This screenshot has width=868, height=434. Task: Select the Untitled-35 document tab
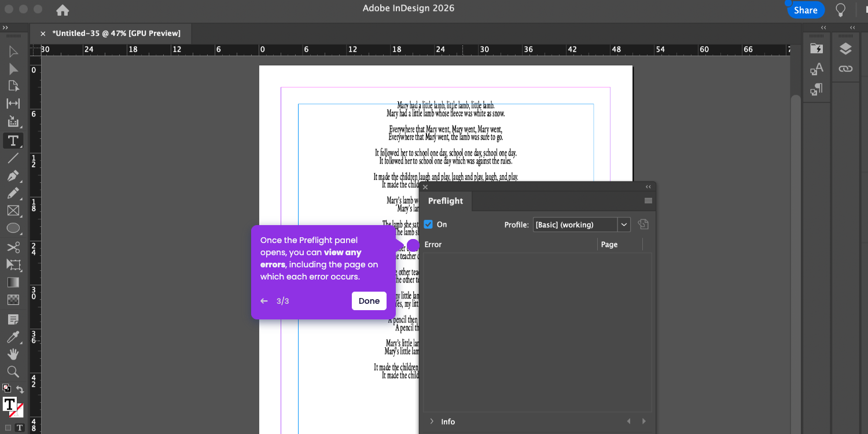point(116,34)
